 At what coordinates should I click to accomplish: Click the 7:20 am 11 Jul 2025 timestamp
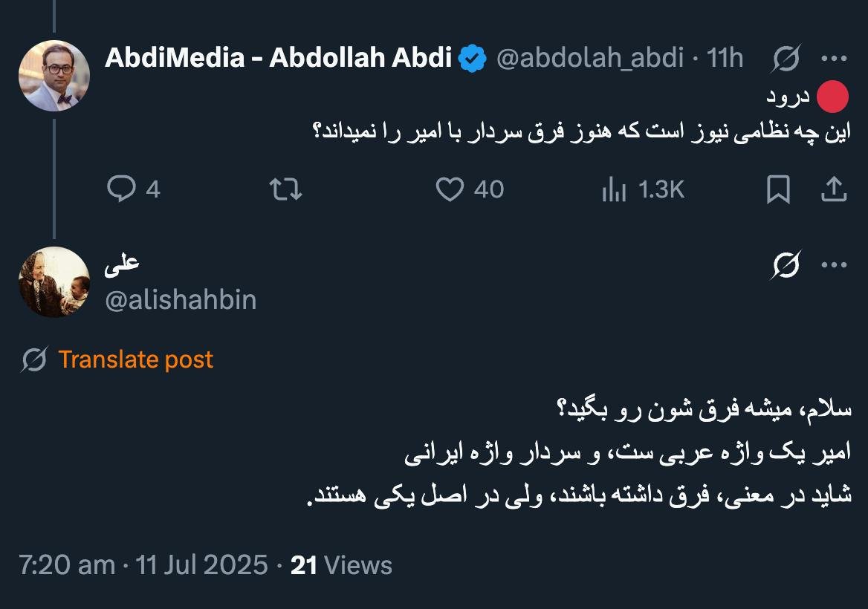pos(143,566)
